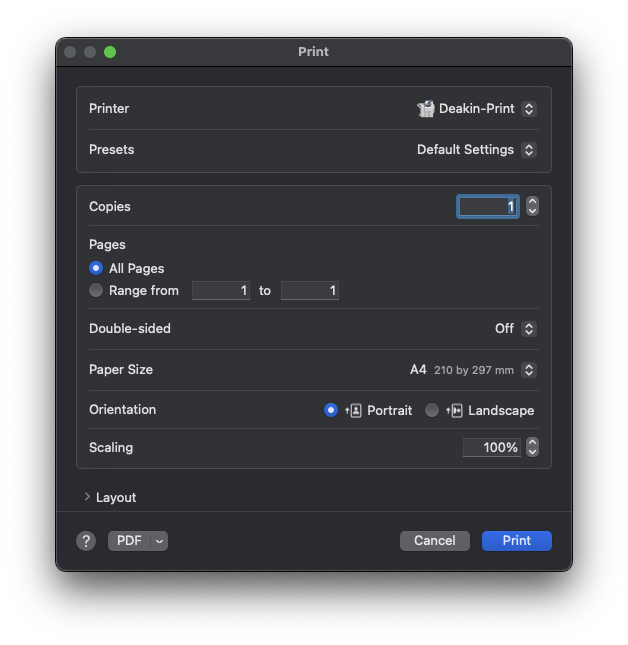Image resolution: width=628 pixels, height=645 pixels.
Task: Click the Range to end page field
Action: coord(310,291)
